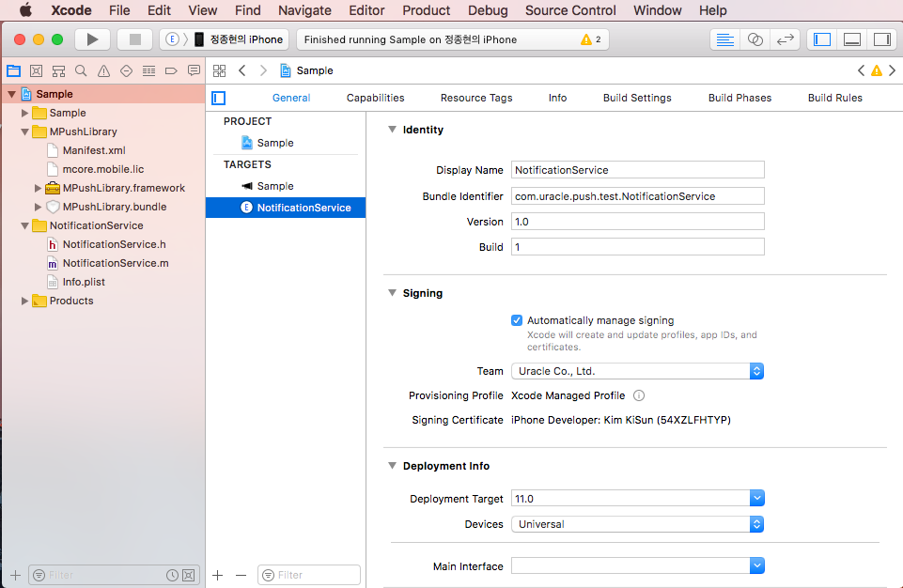
Task: Switch to the Assistant editor
Action: pos(755,39)
